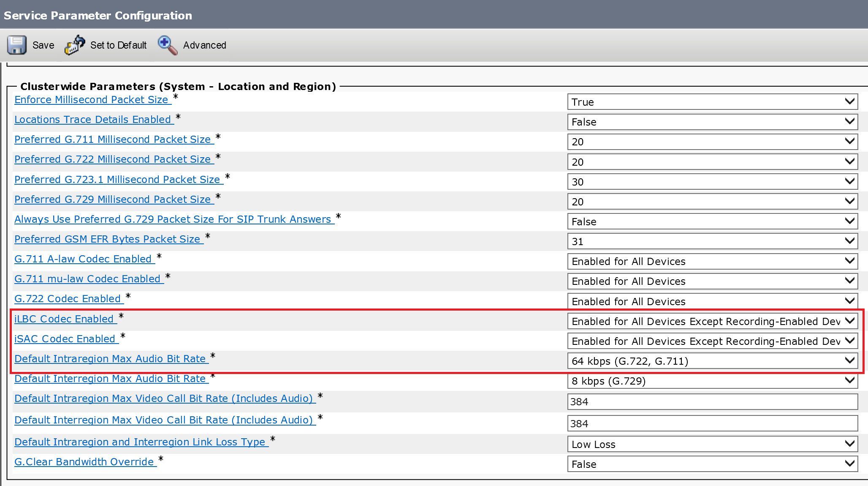Click the Set to Default icon

pos(75,45)
